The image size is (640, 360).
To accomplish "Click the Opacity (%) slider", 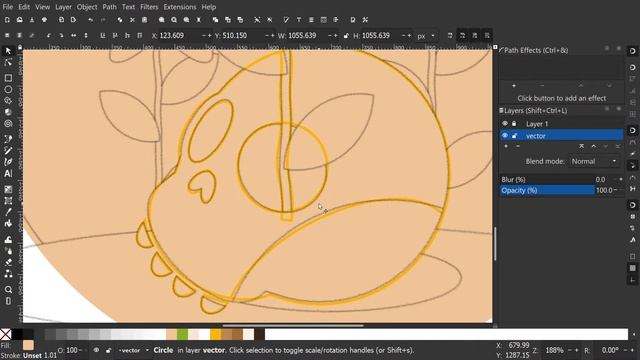I will click(562, 190).
